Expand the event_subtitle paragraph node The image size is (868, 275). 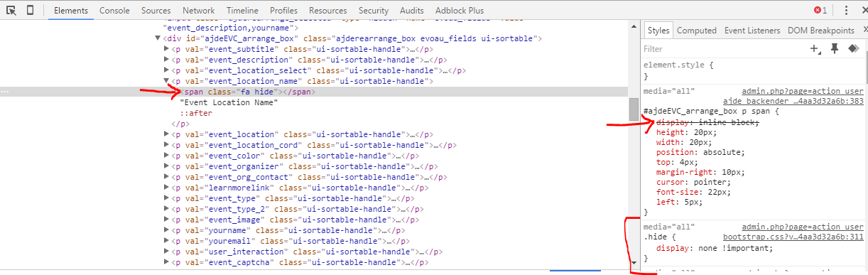167,49
